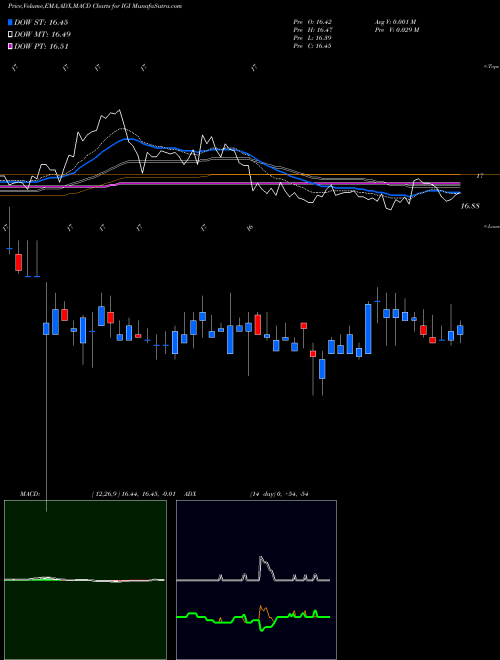Click the tallest blue candlestick near the right side
Screen dimensions: 500x660
tap(368, 329)
